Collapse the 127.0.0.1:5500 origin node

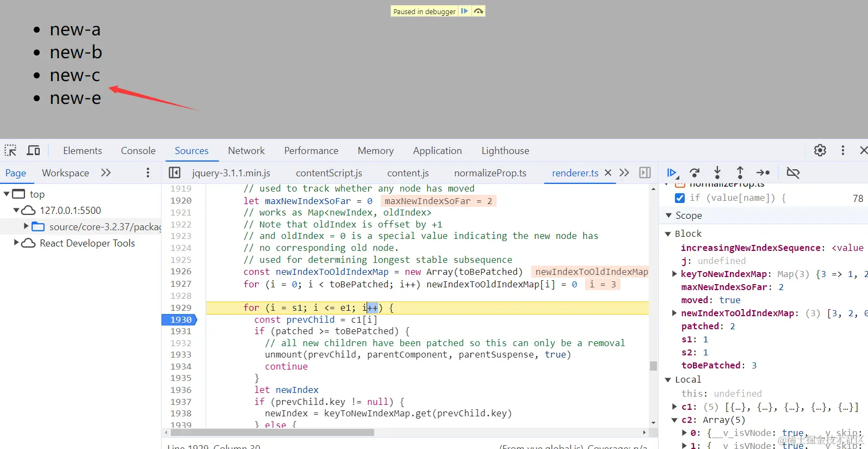tap(16, 211)
